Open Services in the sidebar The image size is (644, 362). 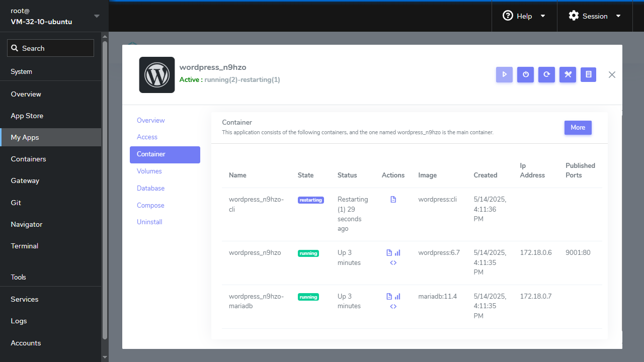(50, 299)
